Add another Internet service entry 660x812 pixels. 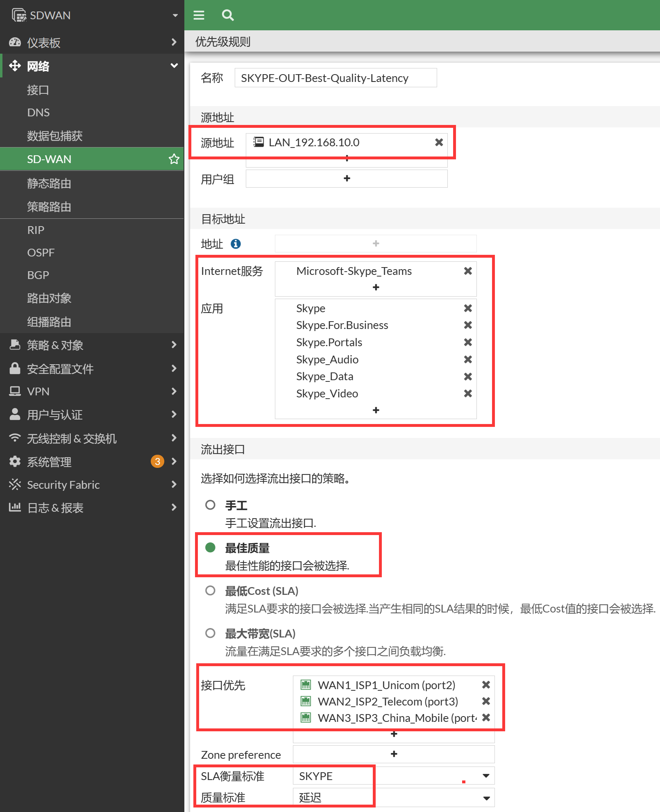tap(376, 287)
